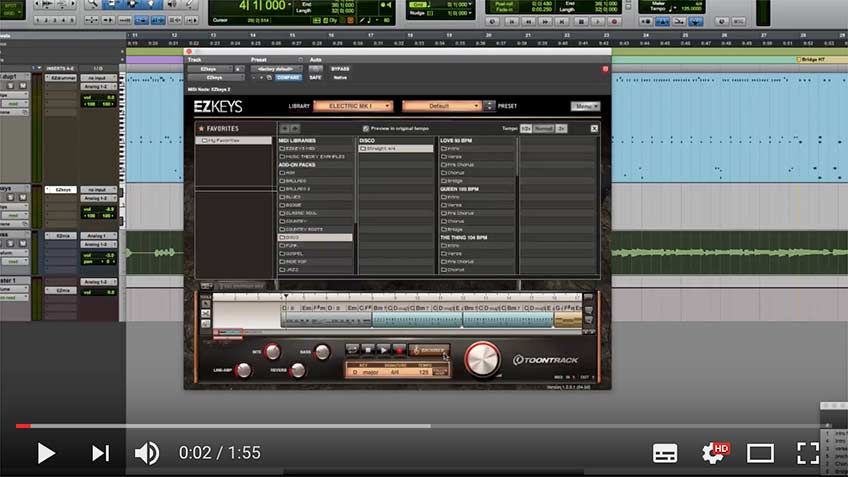
Task: Start playback in EZkeys transport
Action: click(x=383, y=350)
